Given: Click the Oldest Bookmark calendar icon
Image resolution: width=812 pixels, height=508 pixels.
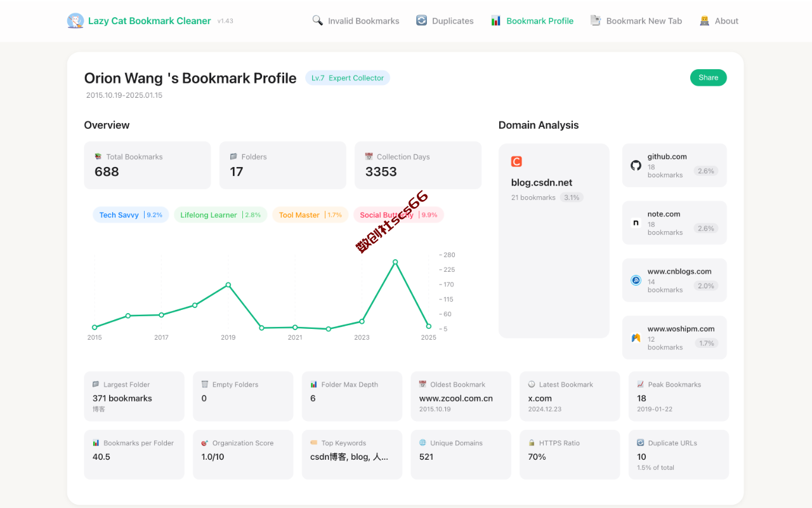Looking at the screenshot, I should [423, 384].
